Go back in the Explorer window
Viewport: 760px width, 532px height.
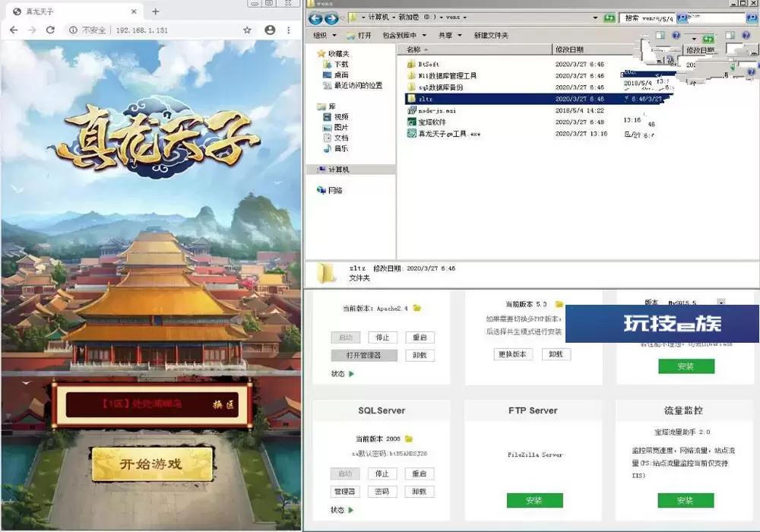[315, 18]
